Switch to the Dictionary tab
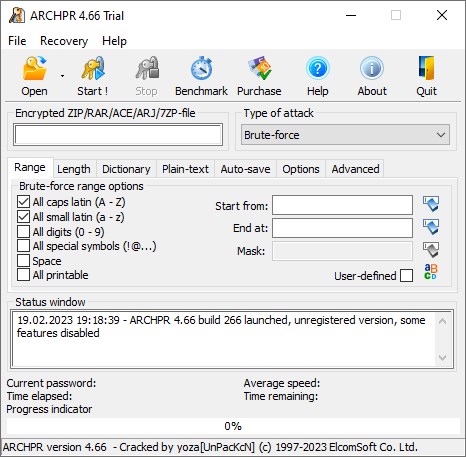This screenshot has height=457, width=466. coord(126,169)
